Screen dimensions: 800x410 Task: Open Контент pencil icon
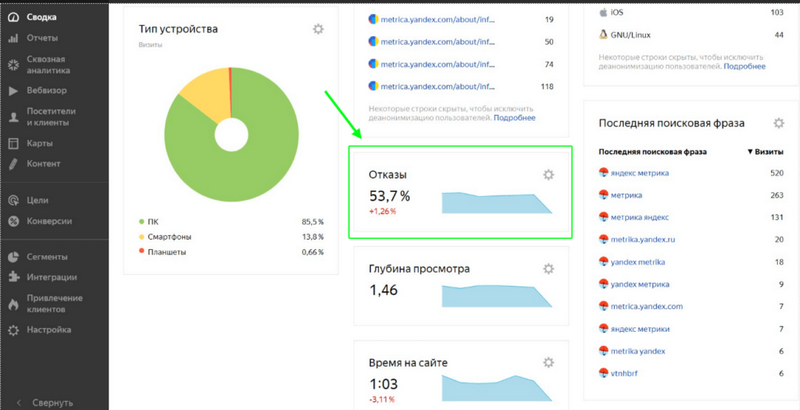point(14,164)
